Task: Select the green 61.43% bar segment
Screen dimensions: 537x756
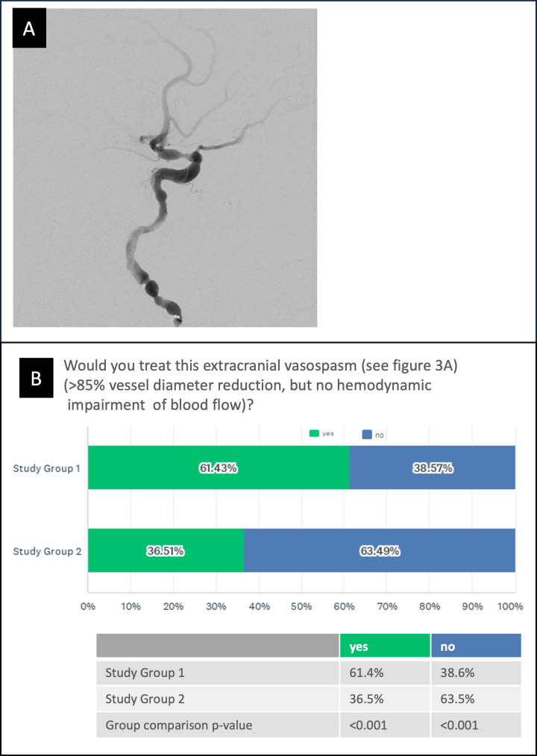Action: pos(219,468)
